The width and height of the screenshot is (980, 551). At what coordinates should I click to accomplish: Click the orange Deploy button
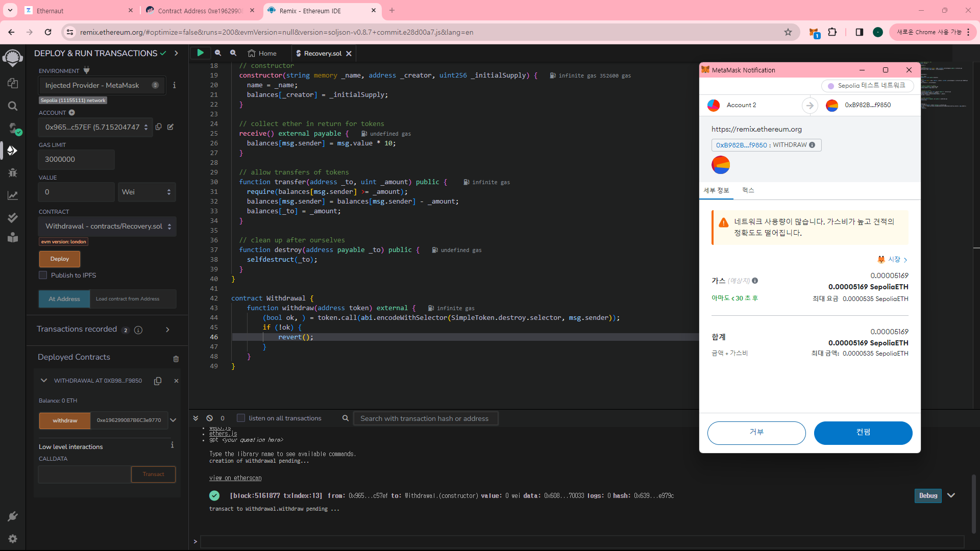[x=60, y=259]
